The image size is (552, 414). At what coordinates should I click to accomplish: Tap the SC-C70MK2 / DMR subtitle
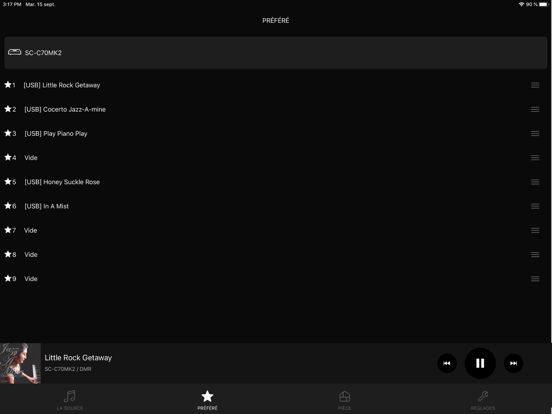[x=68, y=369]
